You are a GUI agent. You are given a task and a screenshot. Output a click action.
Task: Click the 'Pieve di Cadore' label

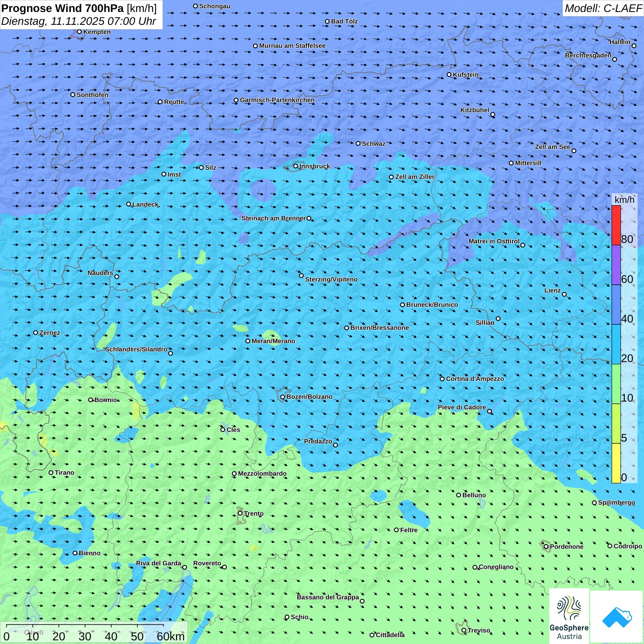(x=462, y=407)
